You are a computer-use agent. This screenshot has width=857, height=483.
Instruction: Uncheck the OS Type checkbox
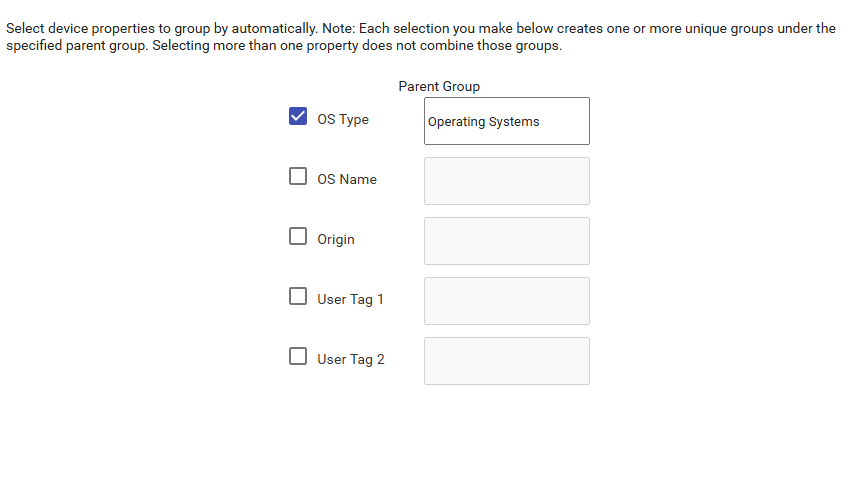(x=298, y=117)
